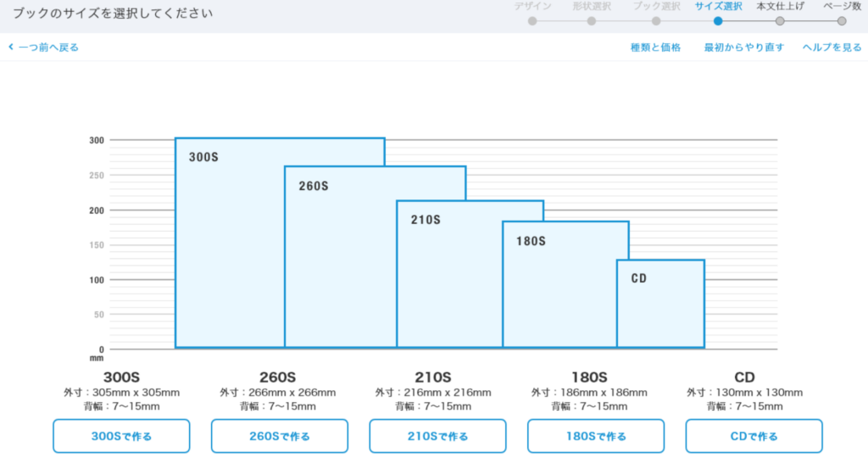Go back via 一つ前へ戻る link
The width and height of the screenshot is (868, 459).
(x=44, y=48)
